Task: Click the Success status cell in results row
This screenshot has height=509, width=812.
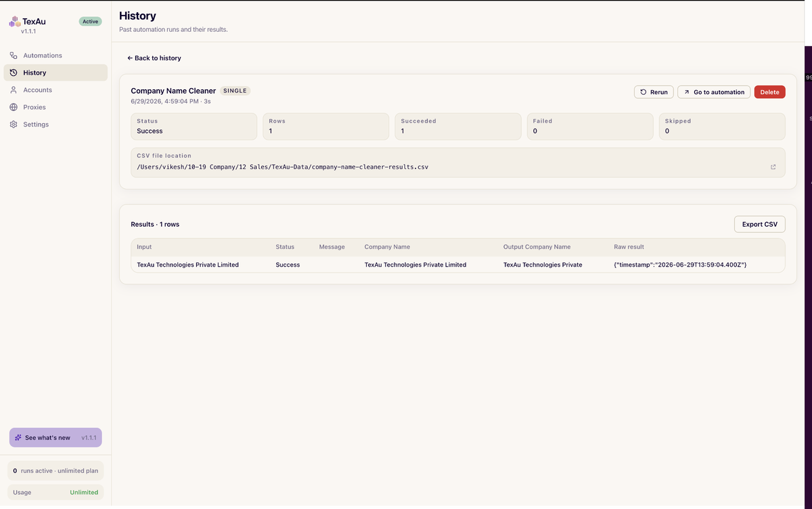Action: pyautogui.click(x=288, y=265)
